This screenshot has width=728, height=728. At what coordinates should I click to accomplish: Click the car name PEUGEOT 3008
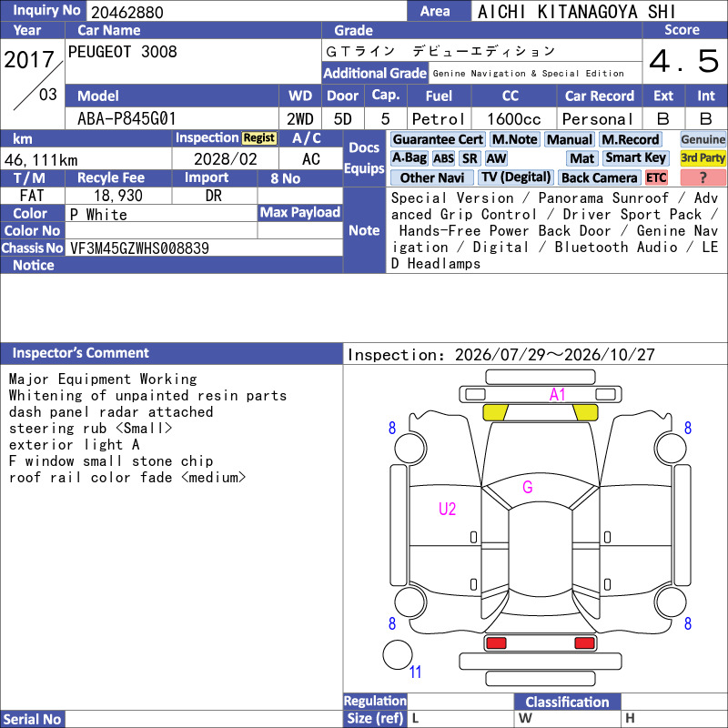(123, 52)
